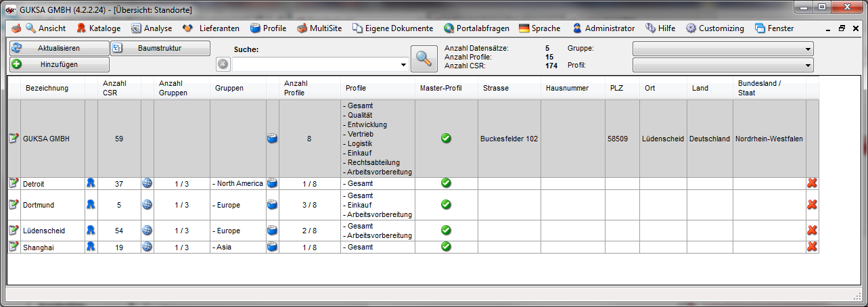This screenshot has height=307, width=868.
Task: Click edit icon for GUKSA GMBH row
Action: point(14,139)
